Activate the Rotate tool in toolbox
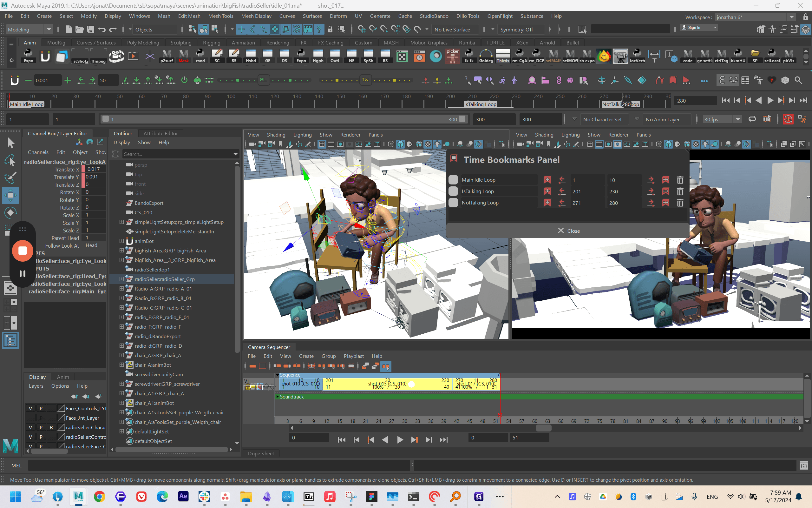Screen dimensions: 812x508 click(10, 213)
